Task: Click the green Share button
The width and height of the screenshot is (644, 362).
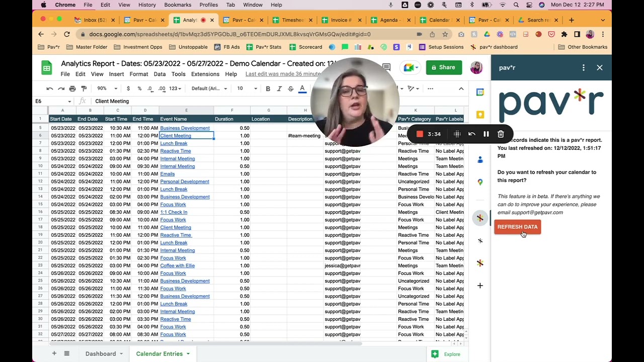Action: [x=444, y=67]
